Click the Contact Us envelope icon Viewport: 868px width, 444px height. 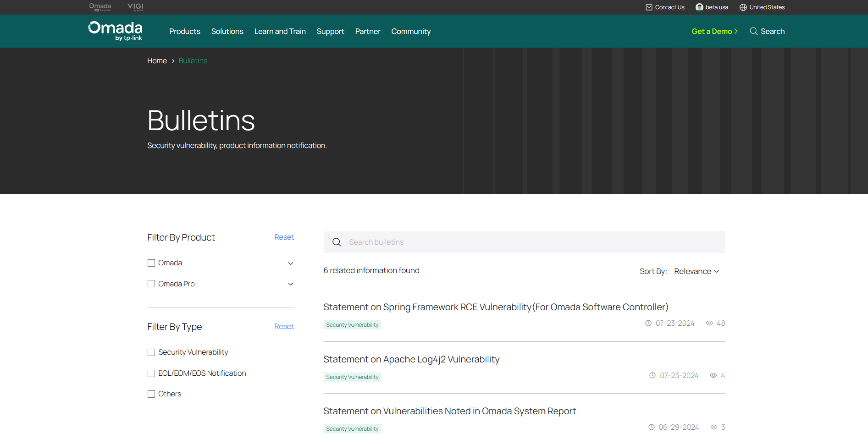649,7
